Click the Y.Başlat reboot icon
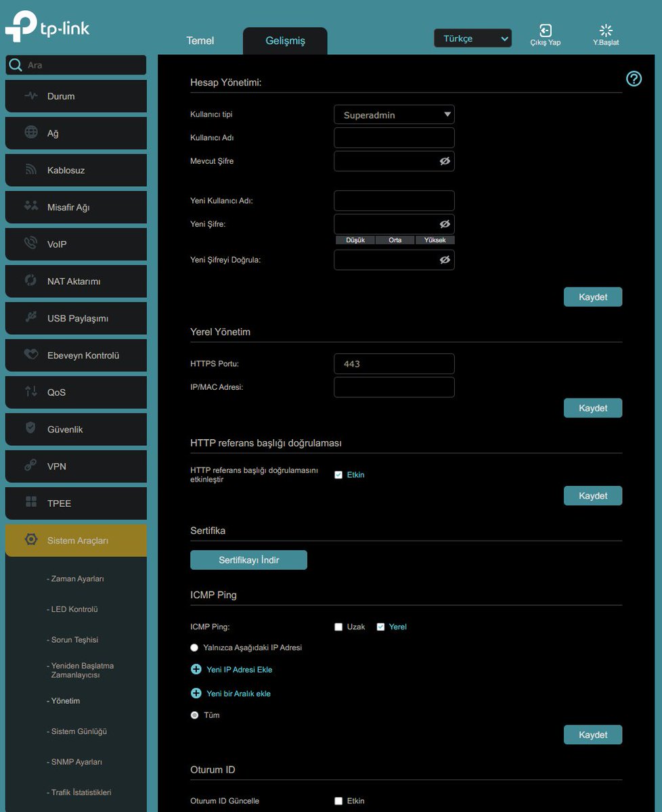This screenshot has width=662, height=812. [x=606, y=30]
